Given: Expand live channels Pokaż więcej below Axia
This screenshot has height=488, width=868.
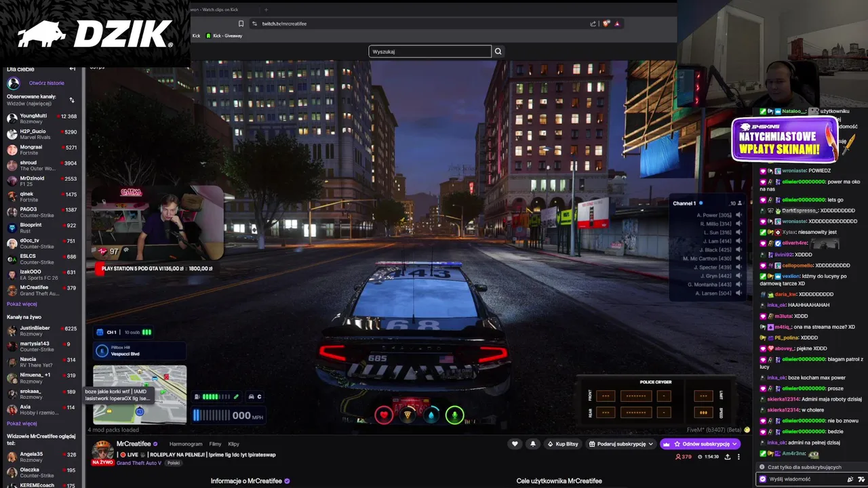Looking at the screenshot, I should click(22, 424).
